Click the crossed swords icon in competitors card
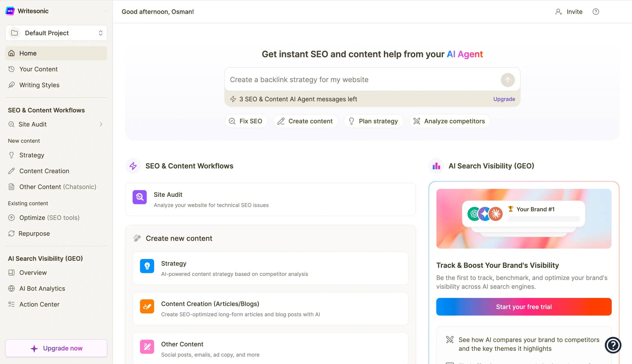Image resolution: width=632 pixels, height=364 pixels. 450,340
